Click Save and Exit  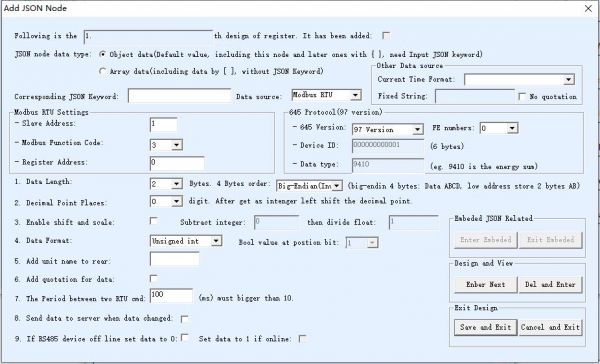(486, 327)
